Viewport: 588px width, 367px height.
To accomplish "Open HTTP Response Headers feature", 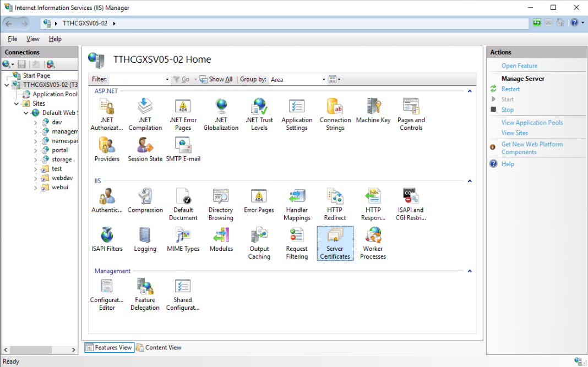I will (x=373, y=204).
